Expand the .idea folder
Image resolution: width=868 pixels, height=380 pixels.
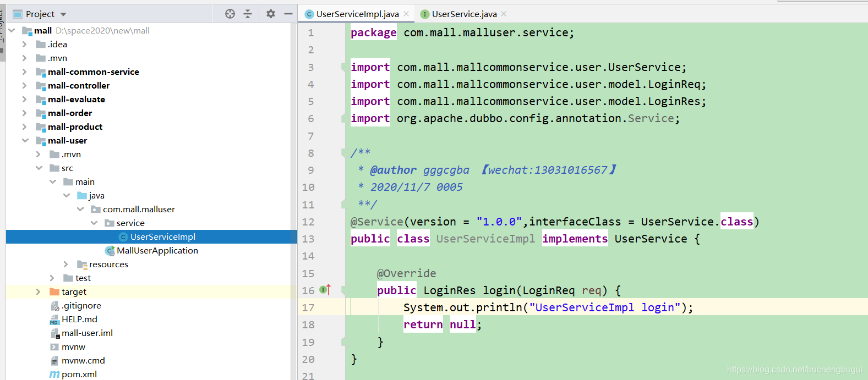coord(25,44)
